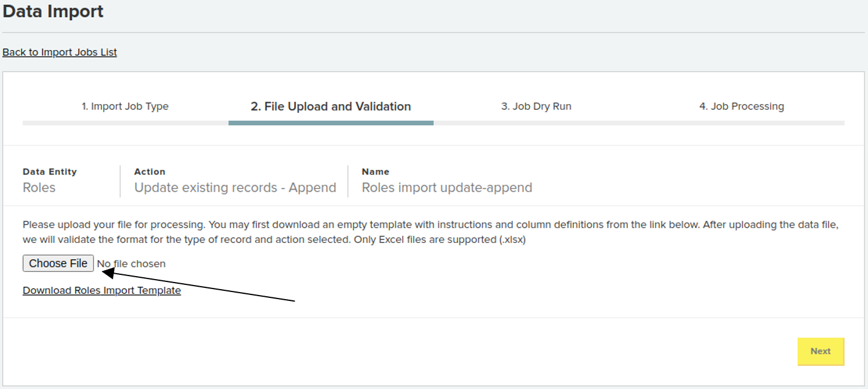The height and width of the screenshot is (389, 868).
Task: Click the 'Data Entity' label
Action: (50, 171)
